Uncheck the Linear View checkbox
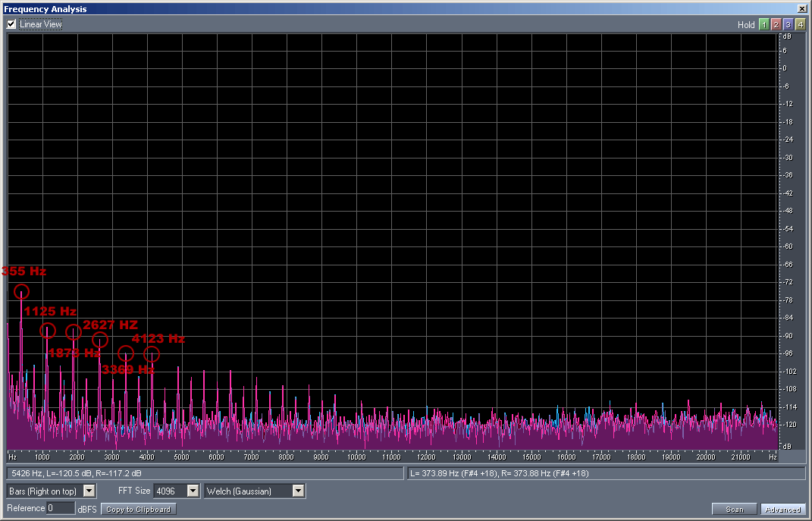Viewport: 812px width, 521px height. (11, 24)
